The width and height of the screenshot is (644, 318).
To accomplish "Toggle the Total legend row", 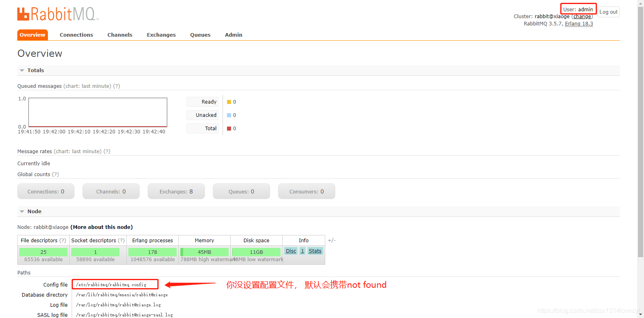I will 202,129.
